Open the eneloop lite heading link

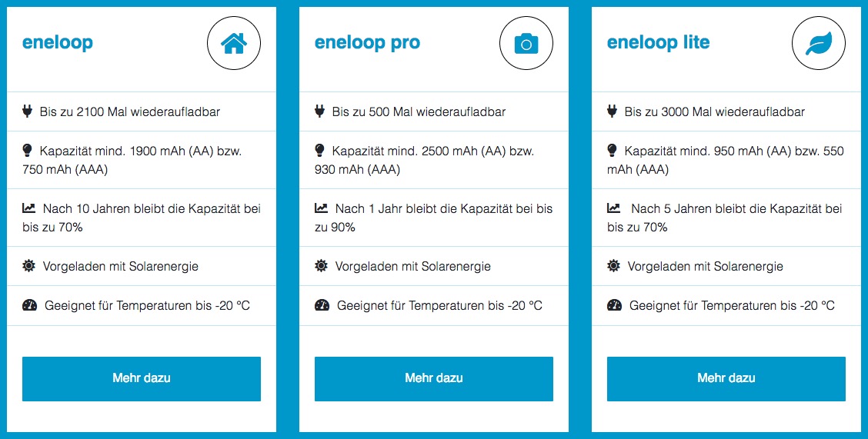[658, 42]
